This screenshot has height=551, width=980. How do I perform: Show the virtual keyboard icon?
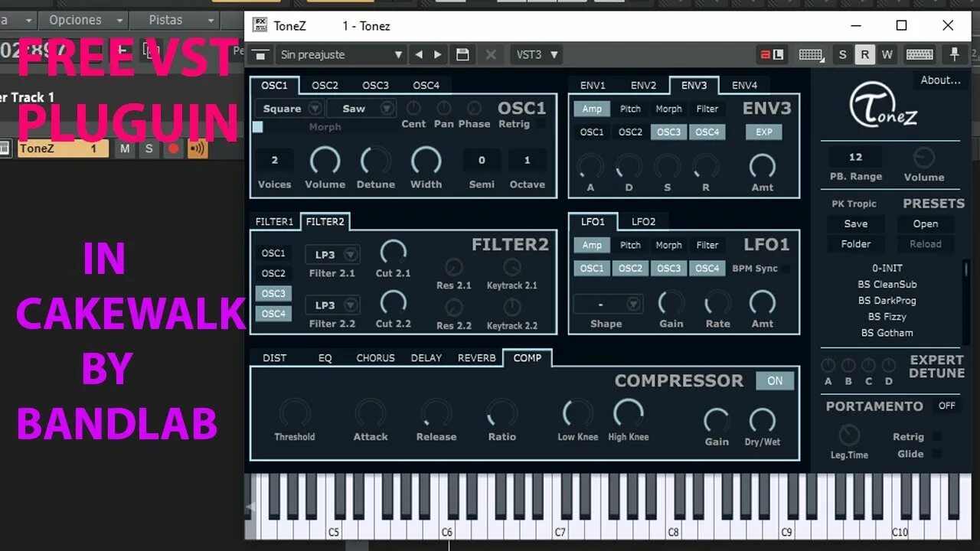pyautogui.click(x=920, y=54)
